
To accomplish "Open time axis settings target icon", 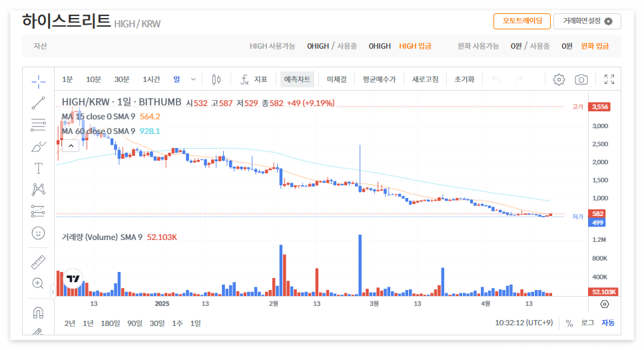I will point(605,304).
